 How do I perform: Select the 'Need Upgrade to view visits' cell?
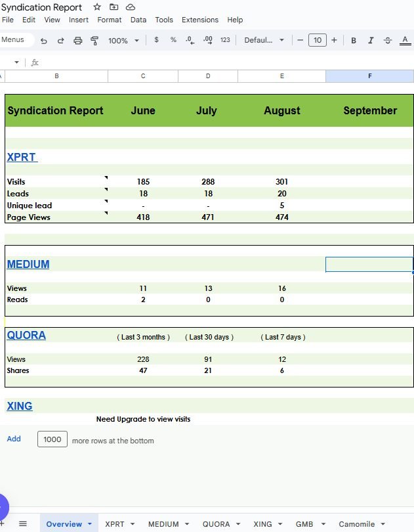(x=143, y=419)
